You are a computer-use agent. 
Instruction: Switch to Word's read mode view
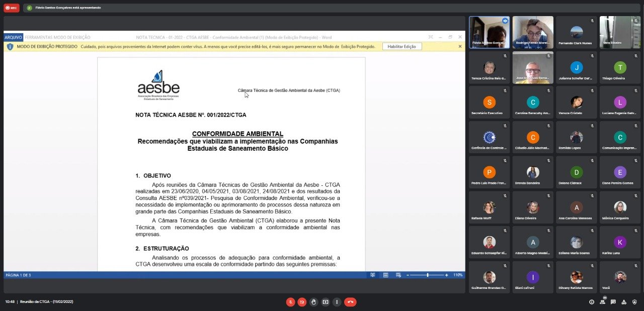point(373,275)
